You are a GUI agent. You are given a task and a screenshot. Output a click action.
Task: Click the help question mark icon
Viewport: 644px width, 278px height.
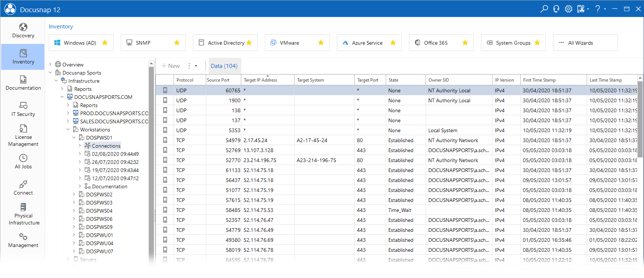(x=597, y=9)
